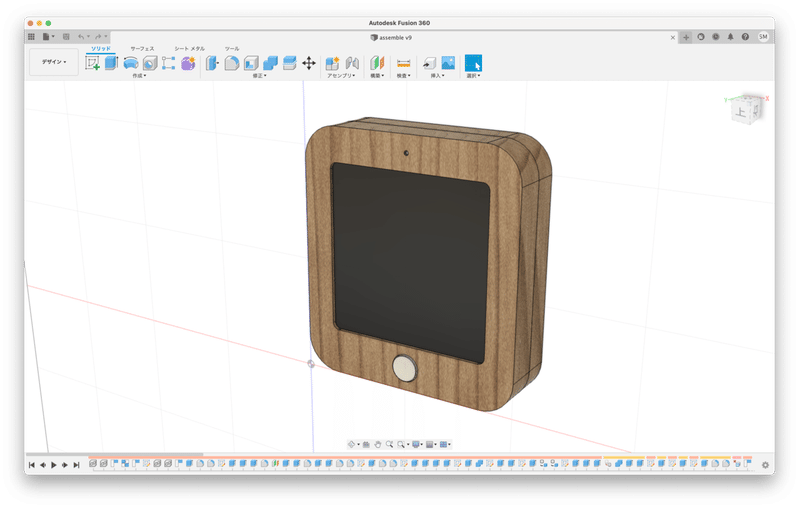Click the Undo arrow
The height and width of the screenshot is (508, 800).
point(81,37)
